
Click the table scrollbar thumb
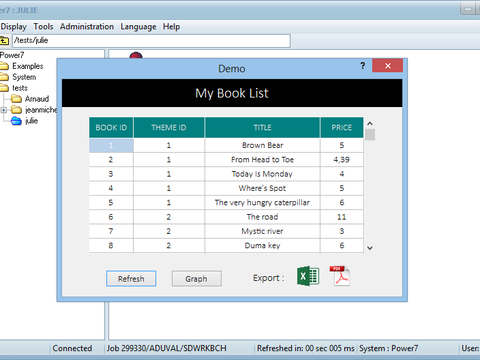[x=370, y=135]
